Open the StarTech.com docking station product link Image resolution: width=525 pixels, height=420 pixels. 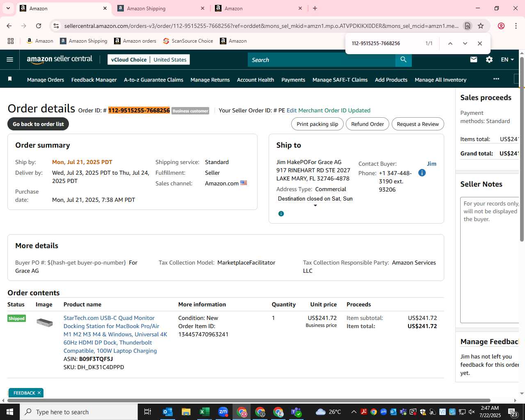[115, 334]
